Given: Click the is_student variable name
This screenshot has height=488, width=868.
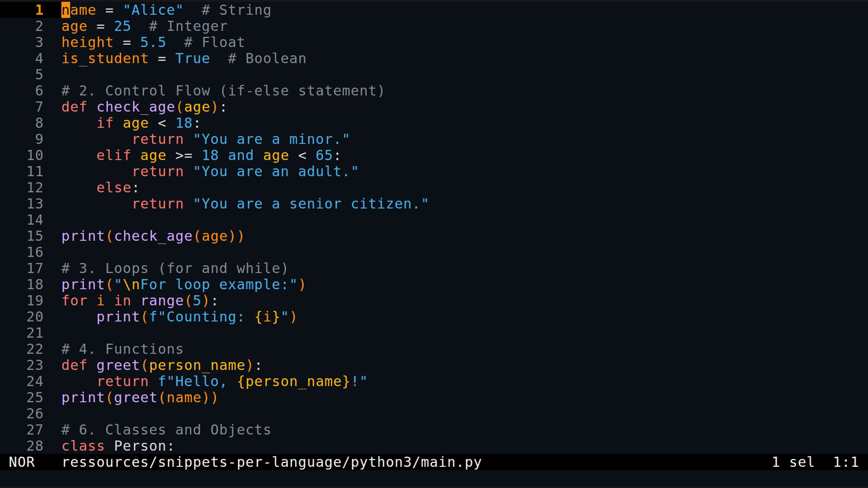Looking at the screenshot, I should coord(104,58).
